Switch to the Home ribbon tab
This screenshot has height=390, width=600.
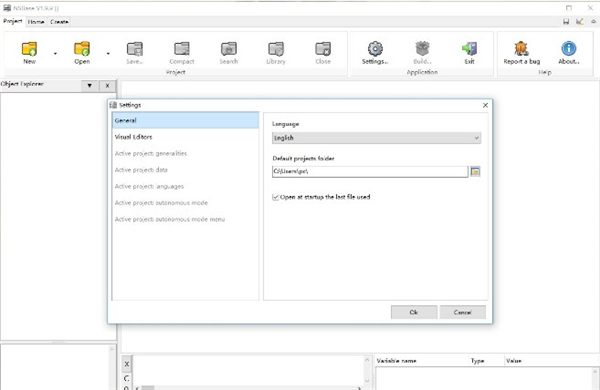pyautogui.click(x=36, y=22)
